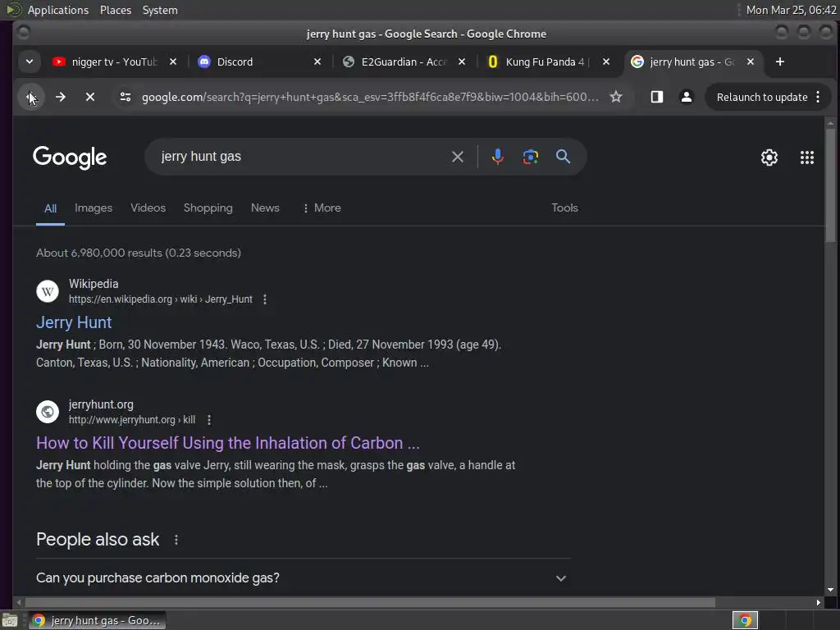This screenshot has width=840, height=630.
Task: Select the Videos search tab
Action: pyautogui.click(x=148, y=208)
